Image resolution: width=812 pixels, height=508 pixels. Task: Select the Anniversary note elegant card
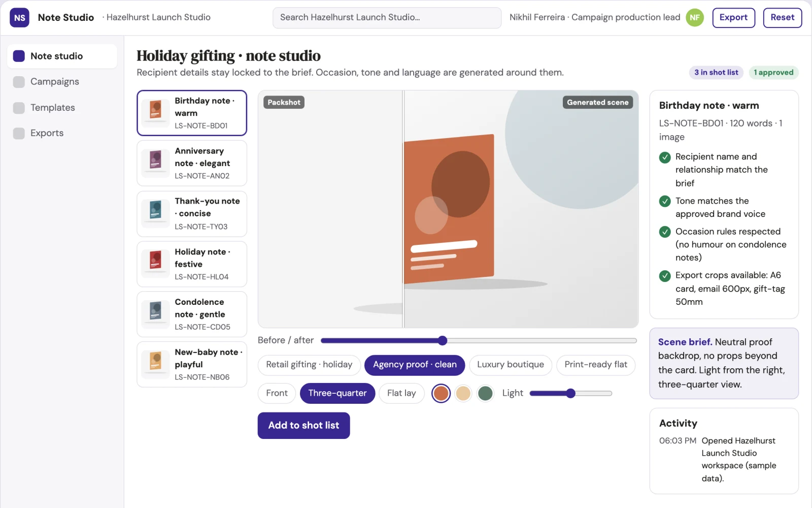click(192, 163)
